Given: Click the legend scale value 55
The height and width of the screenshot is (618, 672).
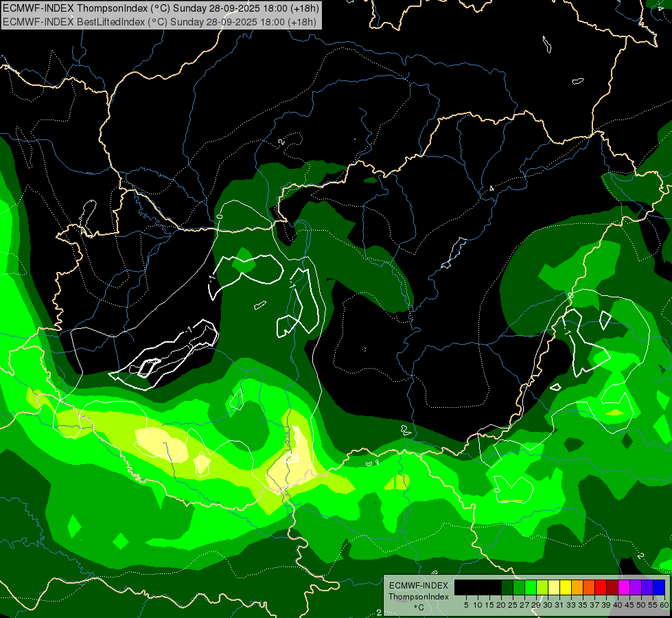Looking at the screenshot, I should (652, 605).
